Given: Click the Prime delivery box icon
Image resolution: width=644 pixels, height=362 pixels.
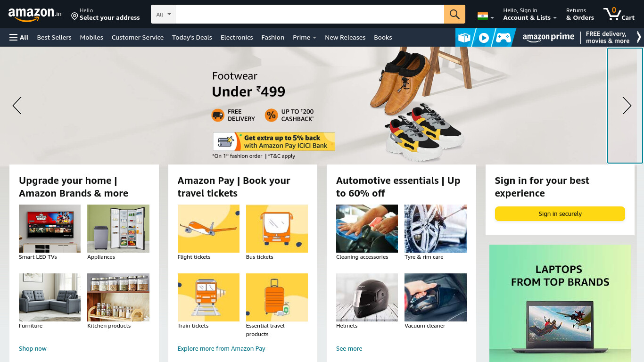Looking at the screenshot, I should (x=464, y=38).
